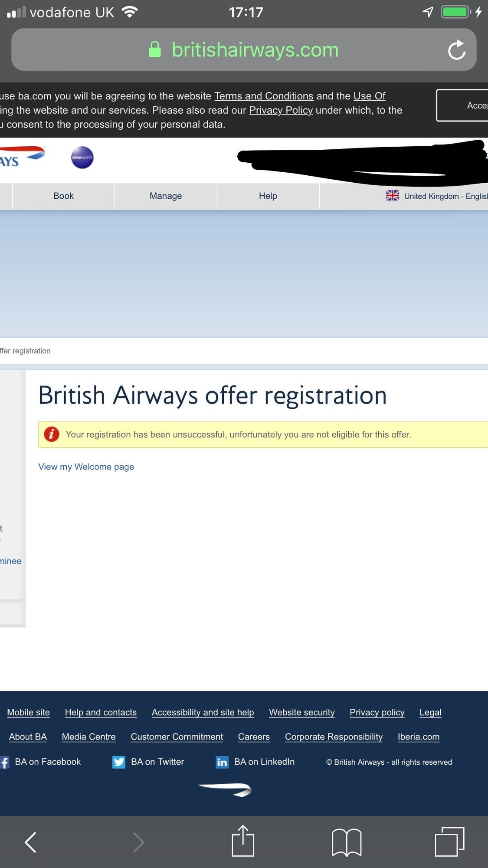Click the BA on LinkedIn icon

click(222, 762)
